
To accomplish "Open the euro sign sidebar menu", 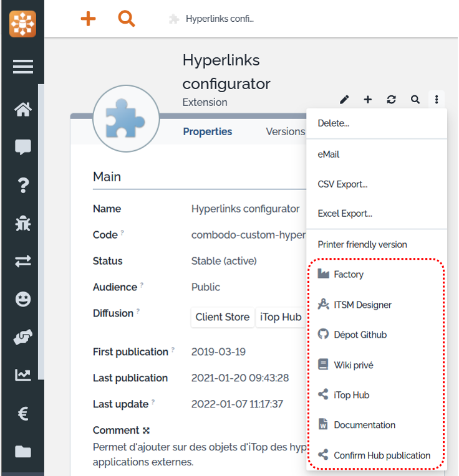I will (x=23, y=414).
